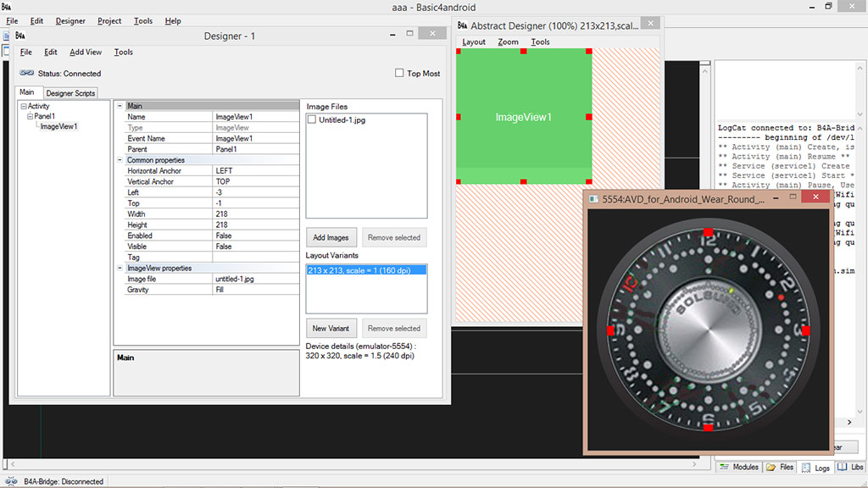Check the Untitled-1.jpg image file checkbox
Screen dimensions: 868x488
pos(311,120)
